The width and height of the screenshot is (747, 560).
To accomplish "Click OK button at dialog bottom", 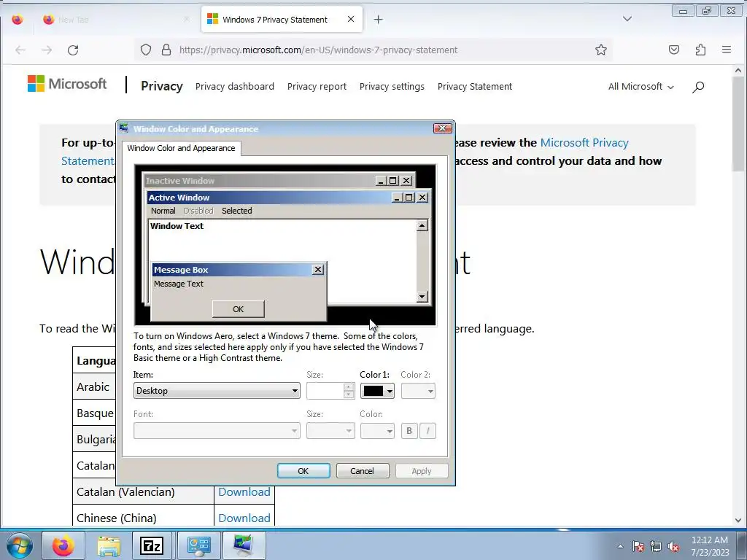I will pos(303,471).
